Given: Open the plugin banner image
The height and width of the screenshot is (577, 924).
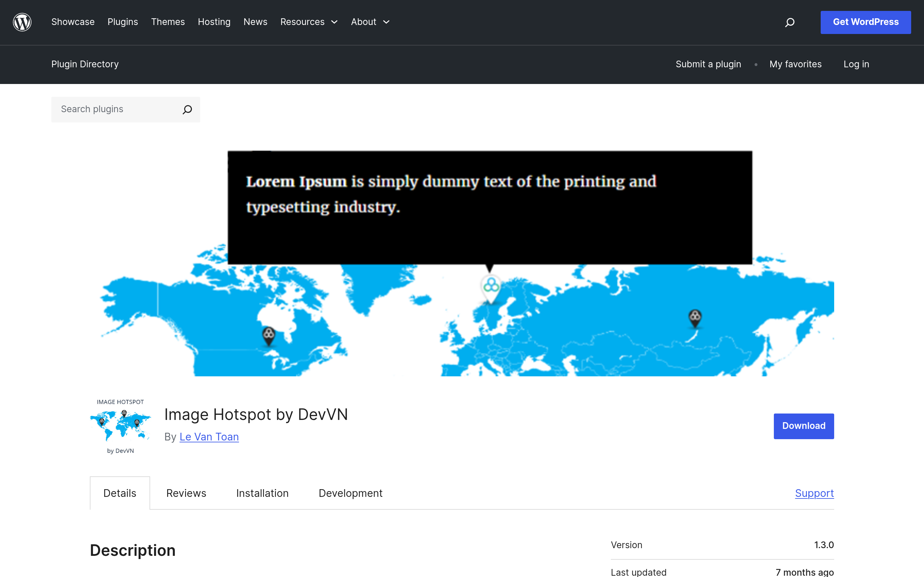Looking at the screenshot, I should coord(462,263).
